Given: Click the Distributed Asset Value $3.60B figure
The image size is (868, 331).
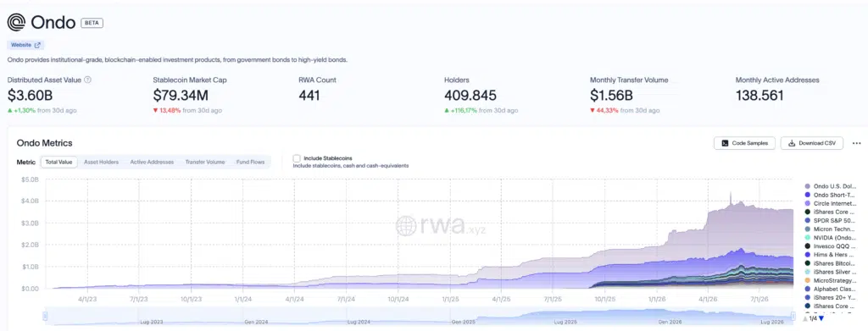Looking at the screenshot, I should point(30,96).
